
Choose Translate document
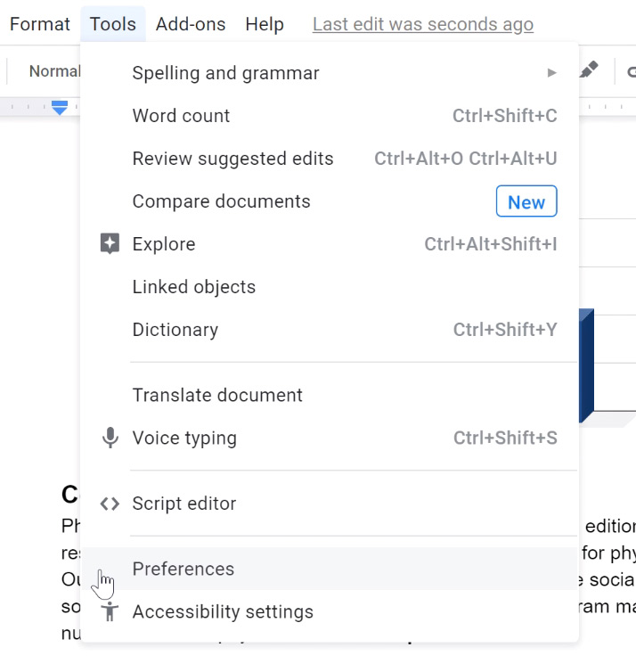pyautogui.click(x=330, y=395)
